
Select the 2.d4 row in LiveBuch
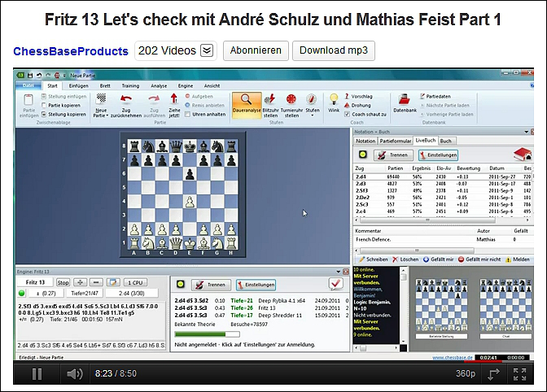click(443, 176)
